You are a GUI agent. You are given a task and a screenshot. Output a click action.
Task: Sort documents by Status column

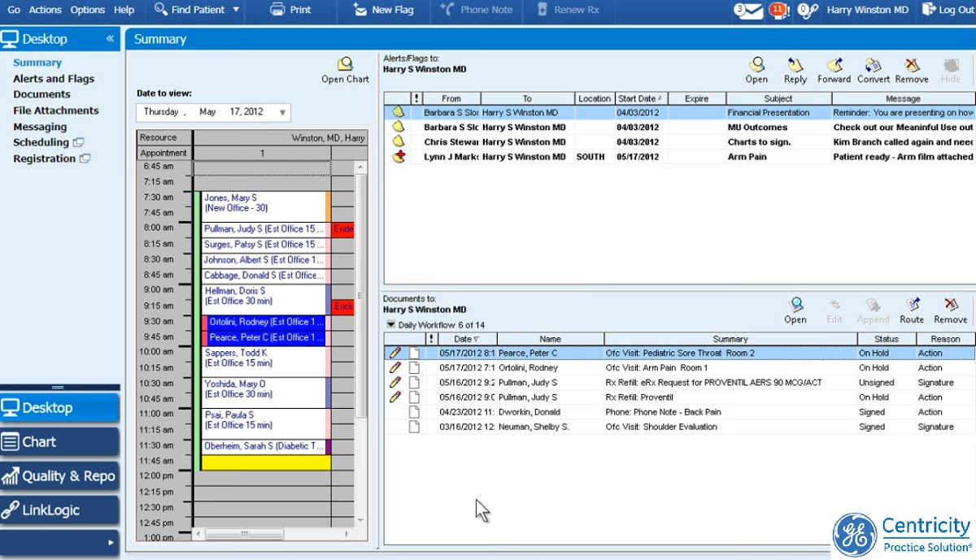[x=887, y=339]
